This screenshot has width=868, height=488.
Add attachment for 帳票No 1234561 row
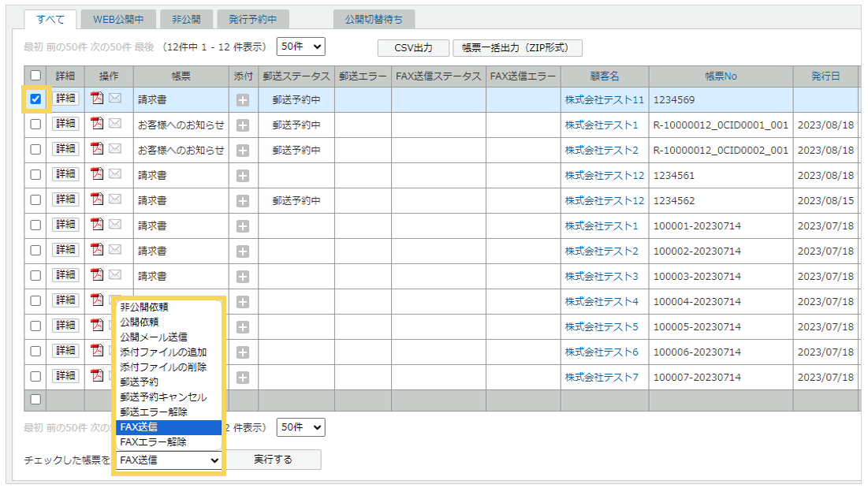243,176
